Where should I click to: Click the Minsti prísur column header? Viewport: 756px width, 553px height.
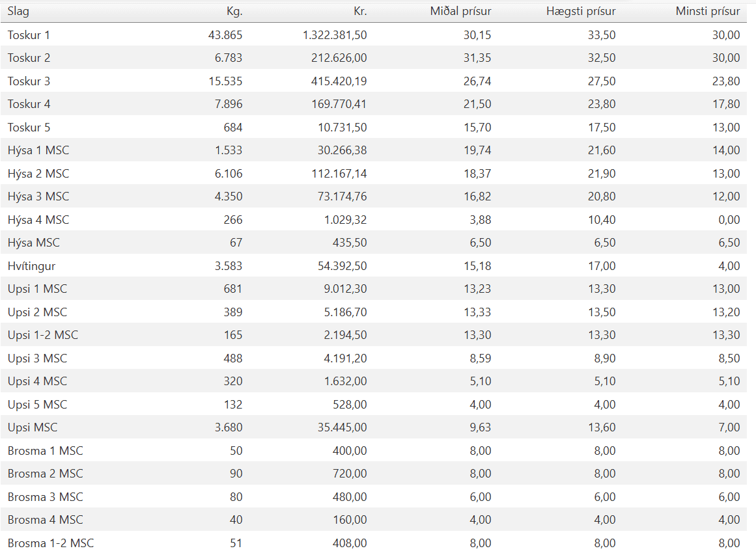coord(707,11)
